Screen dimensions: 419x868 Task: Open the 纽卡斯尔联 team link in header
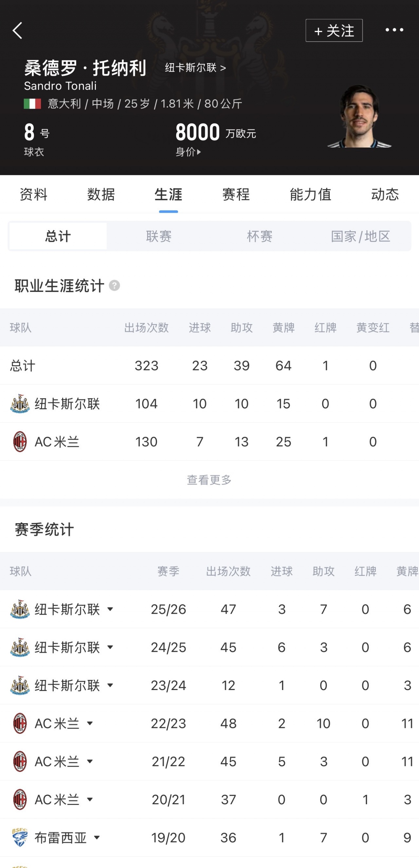tap(195, 68)
